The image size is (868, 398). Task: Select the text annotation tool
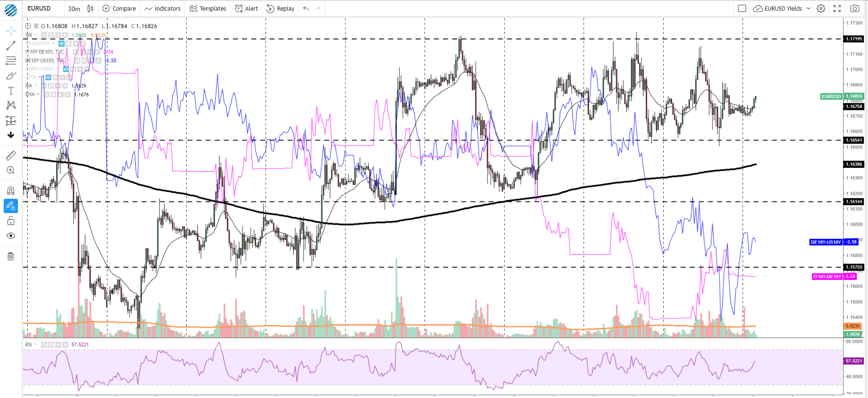(11, 90)
